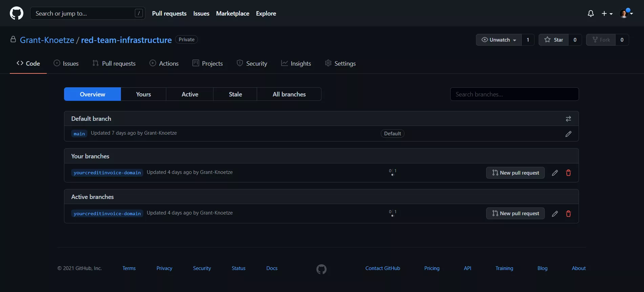Open the Privacy footer link
Screen dimensions: 644x292
[x=164, y=268]
